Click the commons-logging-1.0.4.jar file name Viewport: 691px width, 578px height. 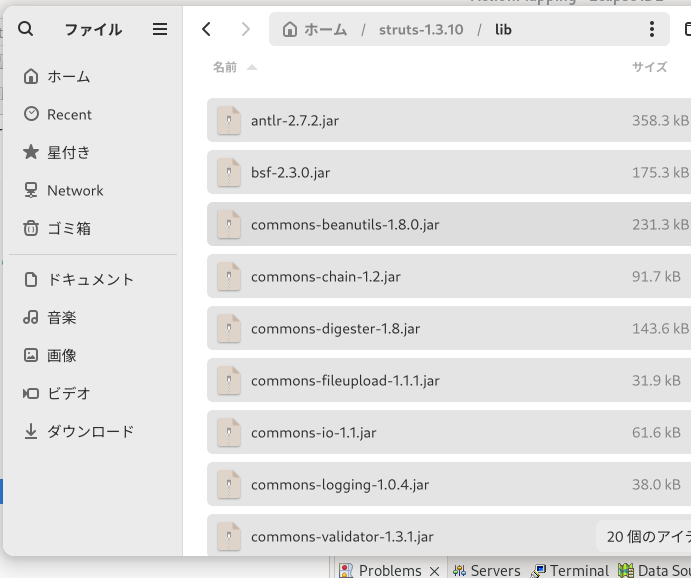pos(340,485)
